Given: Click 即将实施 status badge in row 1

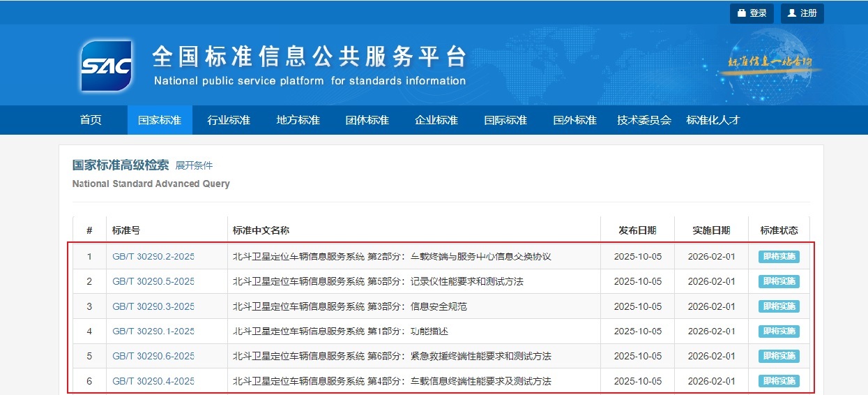Looking at the screenshot, I should [x=779, y=257].
